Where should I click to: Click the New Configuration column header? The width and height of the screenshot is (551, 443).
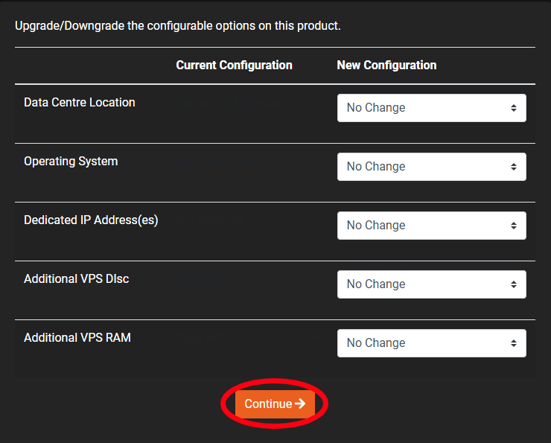[x=387, y=65]
